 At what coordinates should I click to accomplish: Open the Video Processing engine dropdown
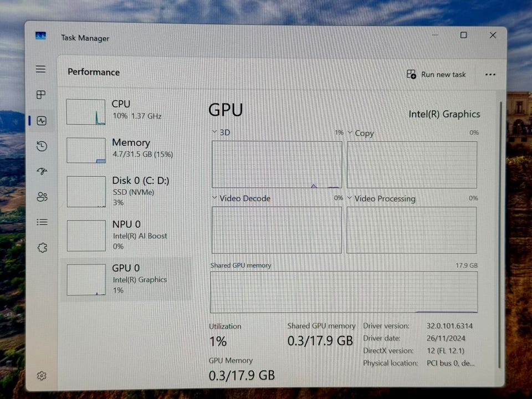point(350,198)
